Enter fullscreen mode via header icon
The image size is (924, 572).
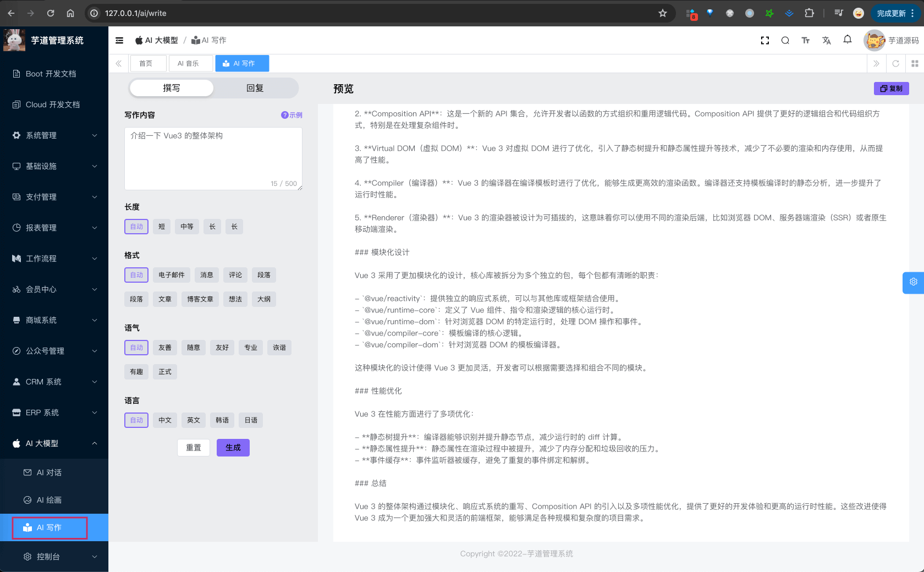(765, 40)
